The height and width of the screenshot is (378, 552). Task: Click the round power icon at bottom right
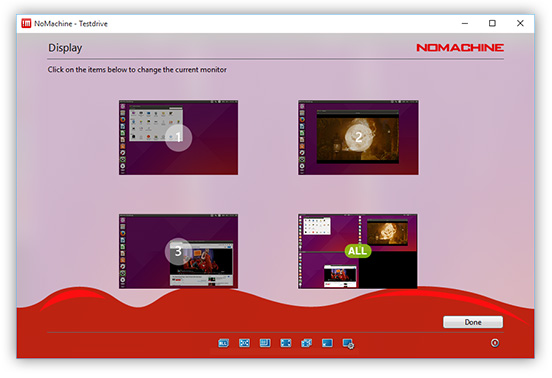pos(495,343)
